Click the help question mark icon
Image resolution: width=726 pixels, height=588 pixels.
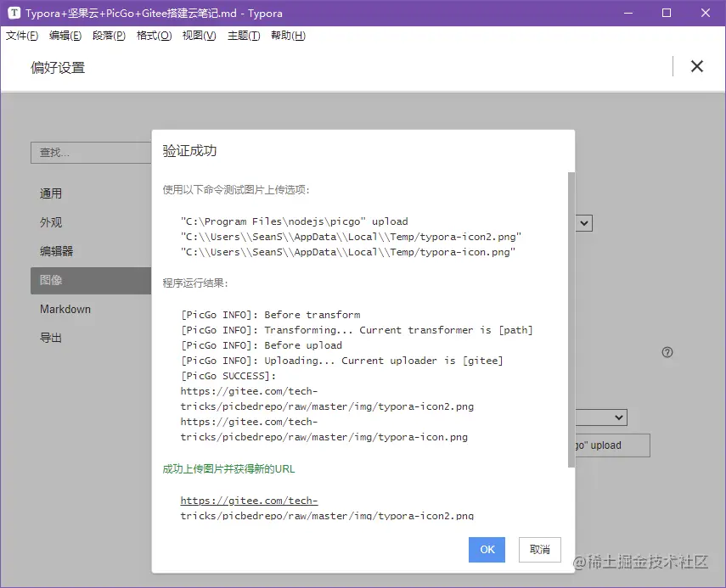(667, 352)
